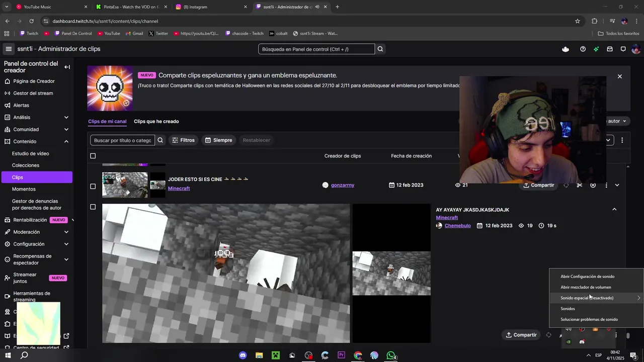Open the Chrome three-dot menu
Screen dimensions: 644x362
tap(637, 21)
